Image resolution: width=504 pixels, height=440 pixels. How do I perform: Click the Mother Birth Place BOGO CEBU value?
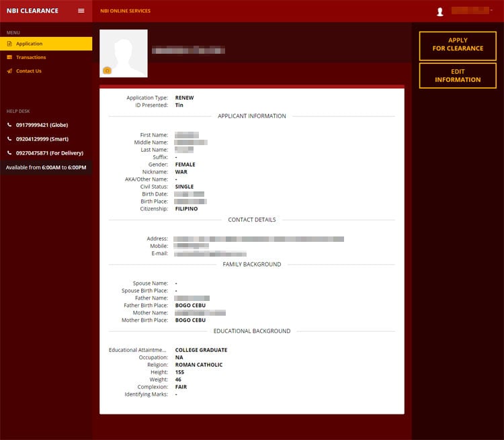(190, 320)
